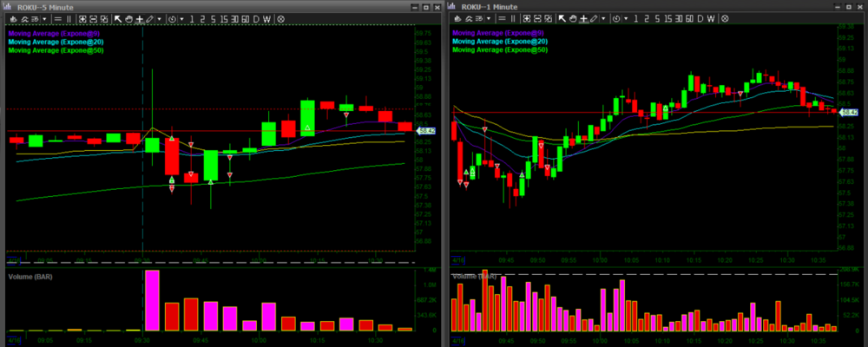Open the studies dropdown arrow in 1-minute chart

click(x=489, y=19)
